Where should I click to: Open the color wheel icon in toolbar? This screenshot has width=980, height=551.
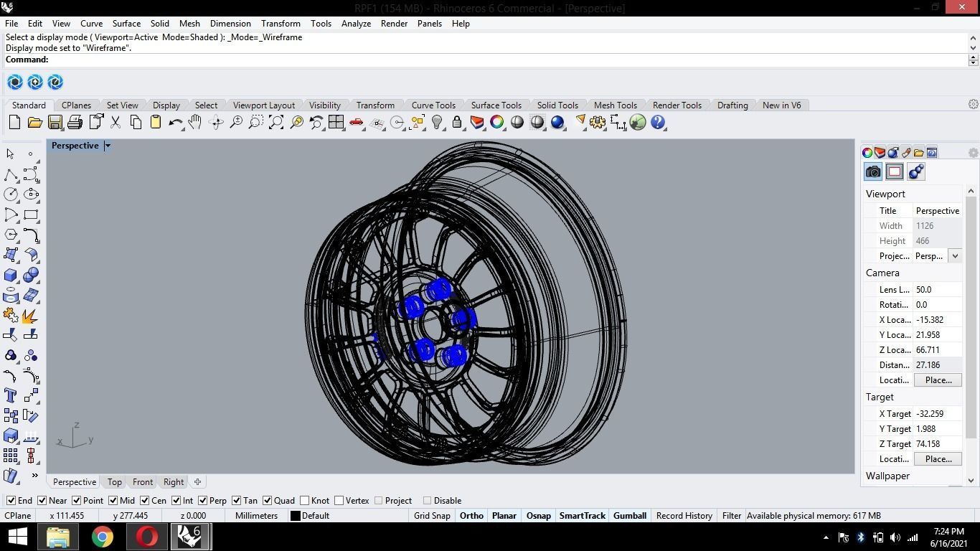tap(496, 123)
